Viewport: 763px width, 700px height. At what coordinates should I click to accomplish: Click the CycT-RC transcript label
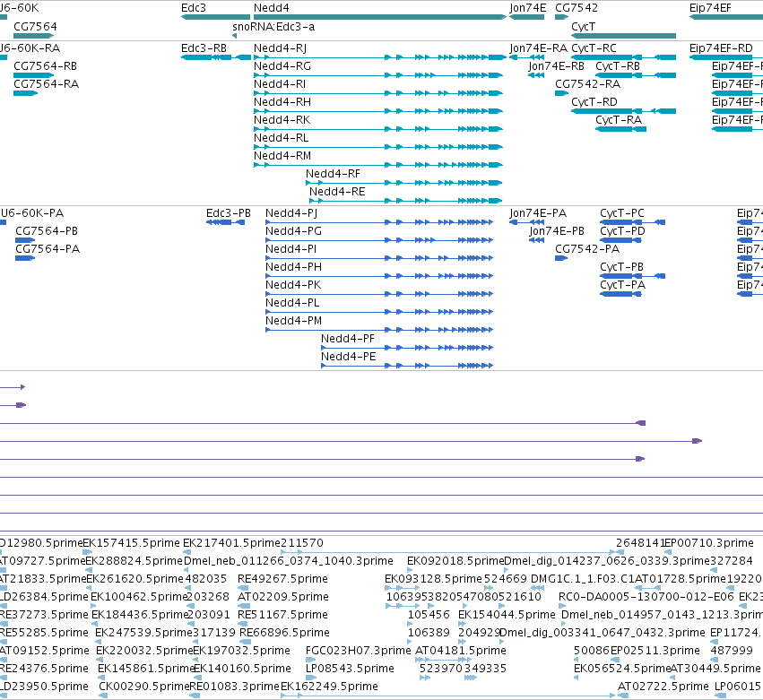pyautogui.click(x=594, y=48)
